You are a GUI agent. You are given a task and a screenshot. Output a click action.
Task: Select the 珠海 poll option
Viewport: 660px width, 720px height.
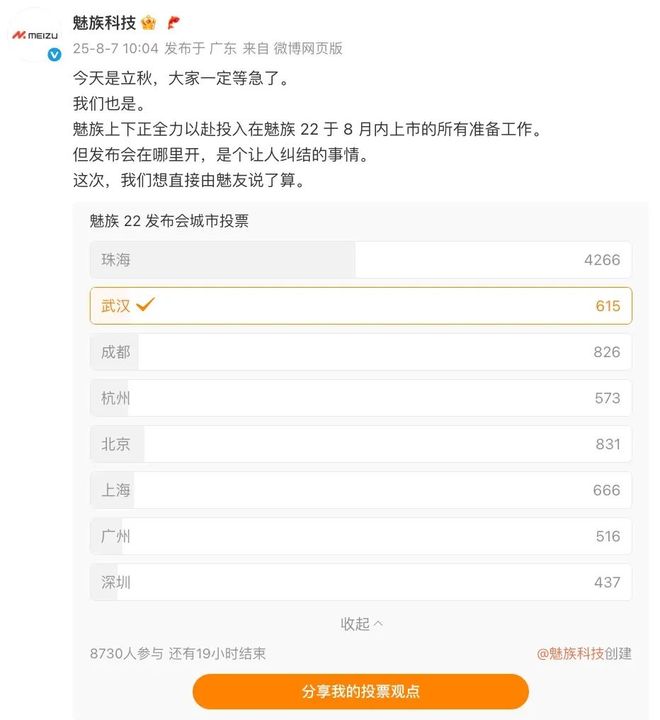360,260
